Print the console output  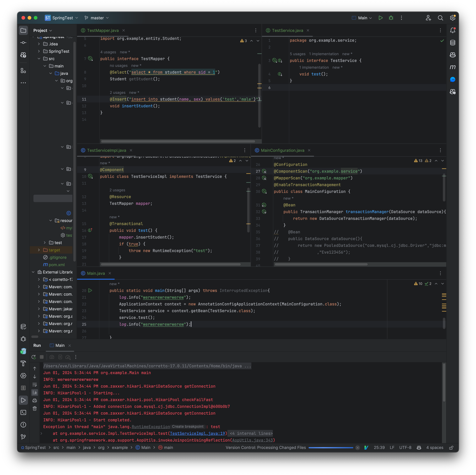(x=35, y=400)
